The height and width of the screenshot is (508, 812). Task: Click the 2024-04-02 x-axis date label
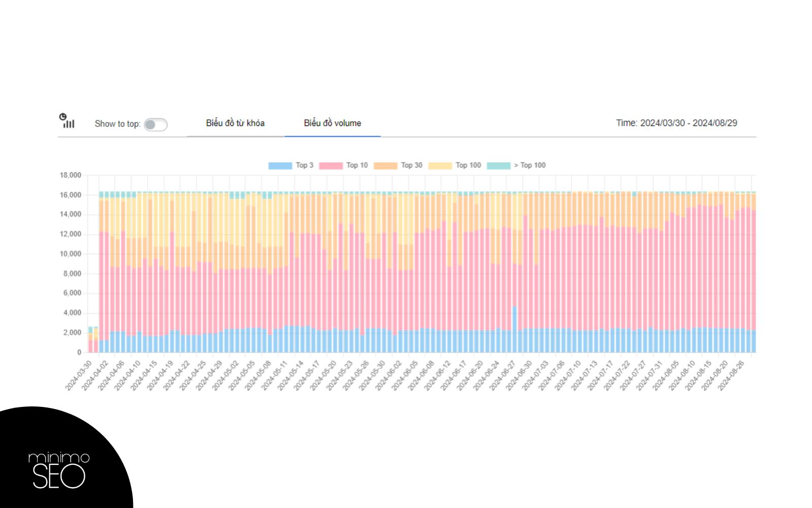point(95,376)
